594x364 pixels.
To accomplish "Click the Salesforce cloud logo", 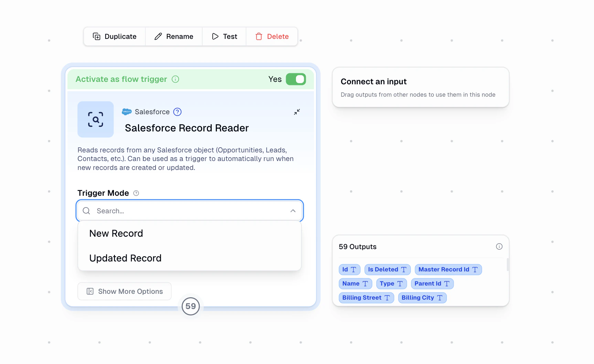I will (x=126, y=111).
